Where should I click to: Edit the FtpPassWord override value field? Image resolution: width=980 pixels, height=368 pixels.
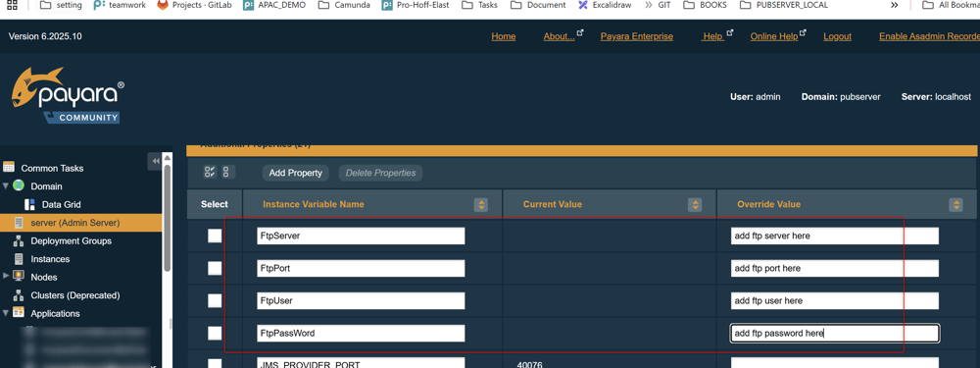835,333
